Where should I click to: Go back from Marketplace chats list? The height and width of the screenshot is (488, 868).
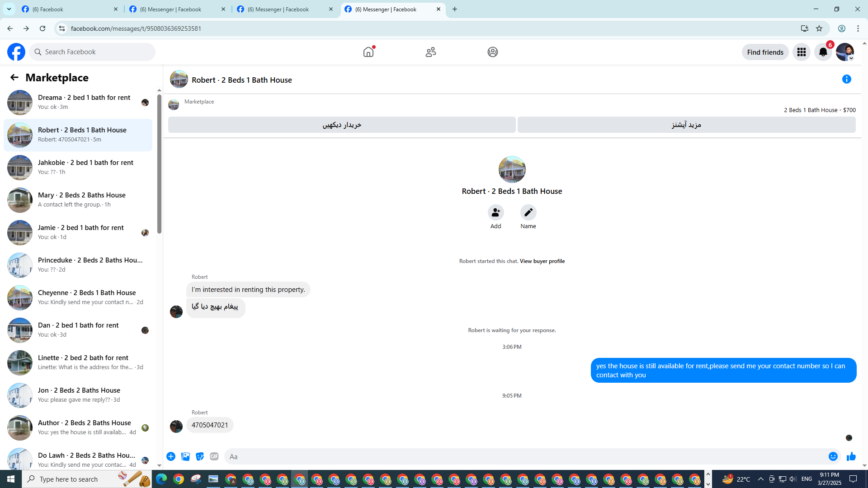click(x=14, y=78)
